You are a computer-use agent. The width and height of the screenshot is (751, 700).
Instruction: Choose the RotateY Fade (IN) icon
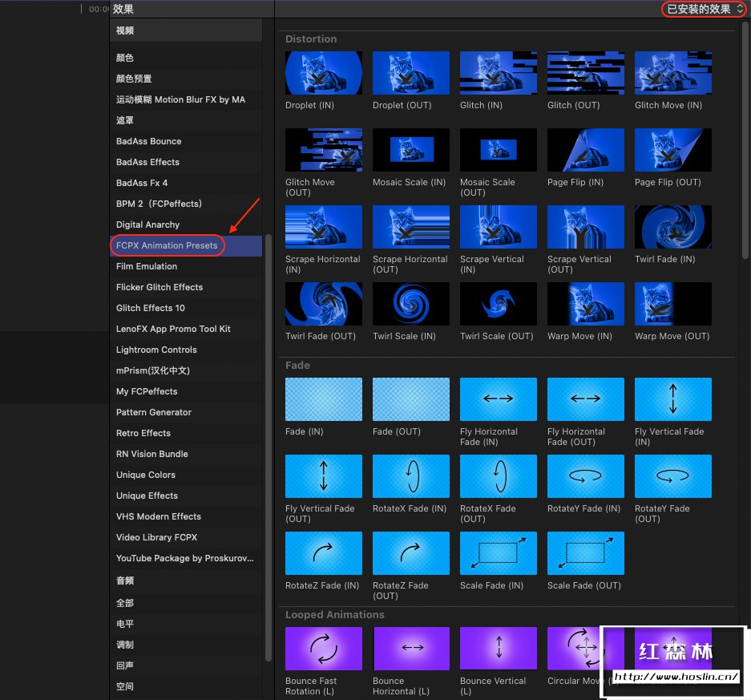click(x=585, y=475)
